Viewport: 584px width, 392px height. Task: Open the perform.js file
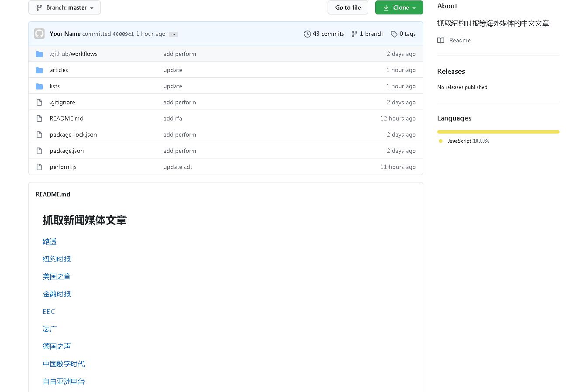click(63, 167)
